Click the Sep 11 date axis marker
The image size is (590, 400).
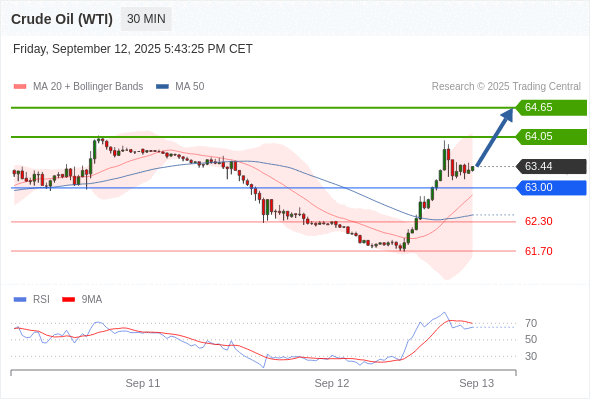(143, 383)
